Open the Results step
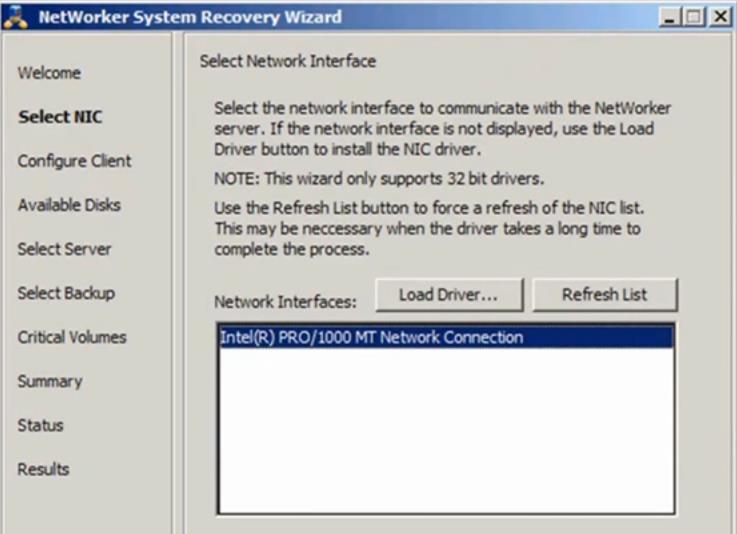The image size is (737, 534). click(43, 469)
